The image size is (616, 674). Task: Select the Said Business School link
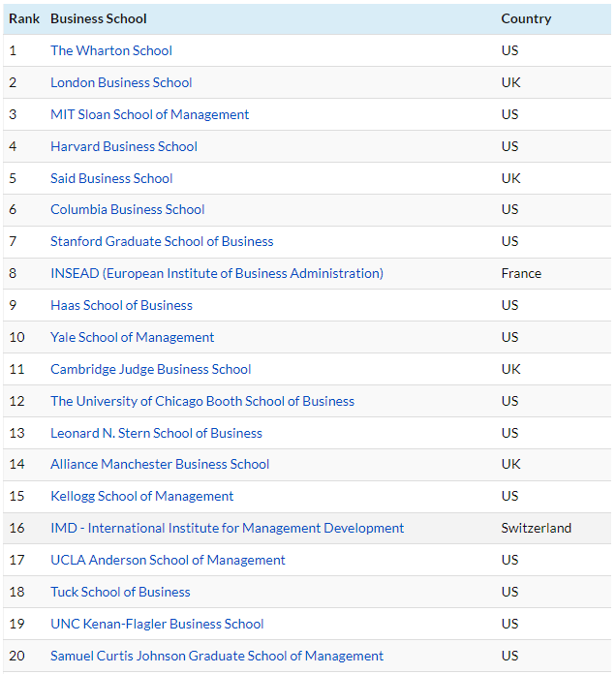click(x=111, y=178)
